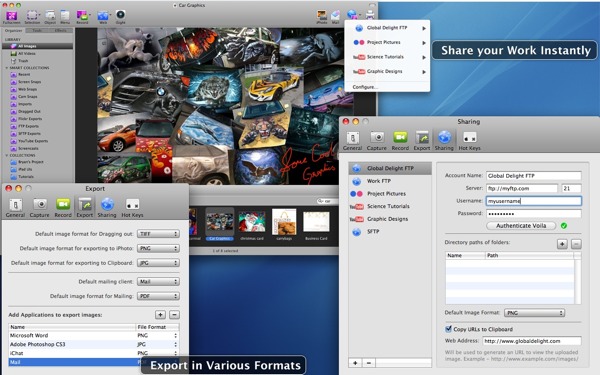Click the Web Address field
Image resolution: width=600 pixels, height=375 pixels.
pyautogui.click(x=532, y=341)
